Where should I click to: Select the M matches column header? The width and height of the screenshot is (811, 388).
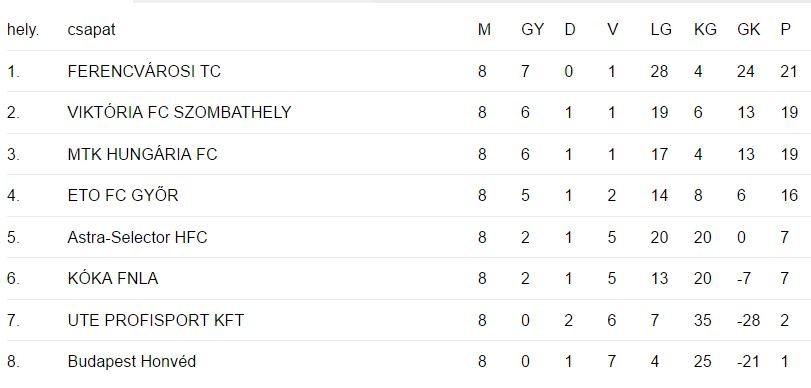[x=484, y=30]
